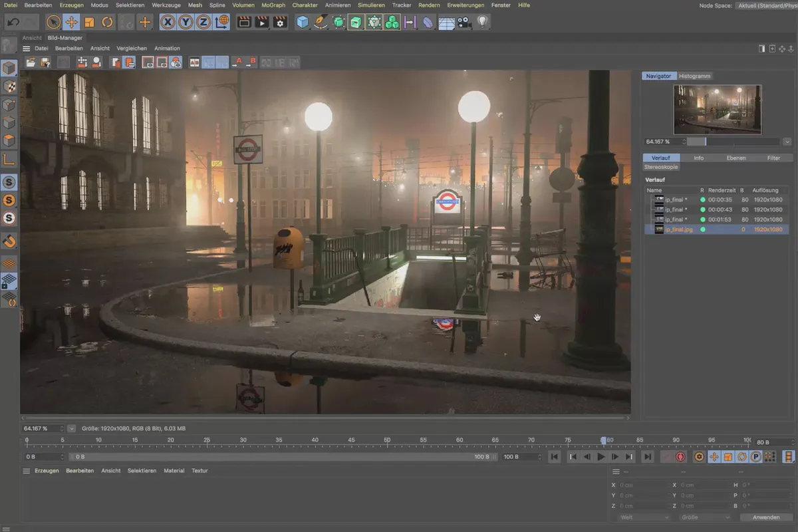Add a Light object with bulb icon
This screenshot has height=532, width=798.
[x=483, y=22]
